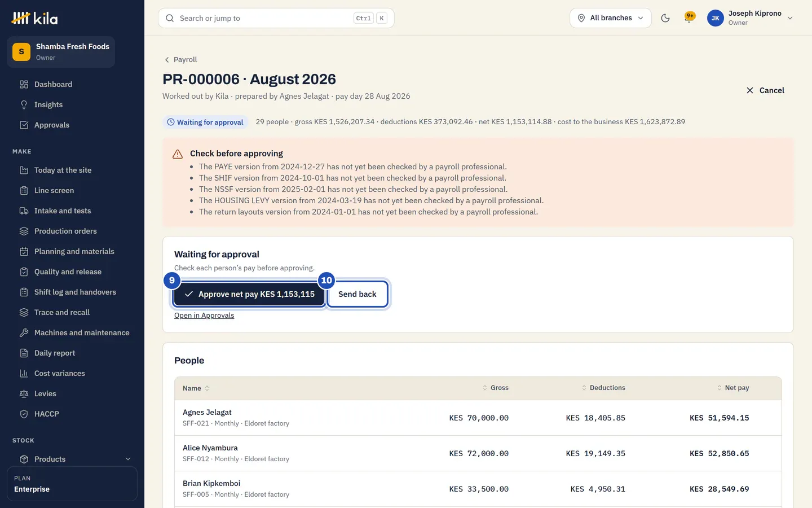Select the Agnes Jelagat row
The width and height of the screenshot is (812, 508).
click(x=478, y=418)
